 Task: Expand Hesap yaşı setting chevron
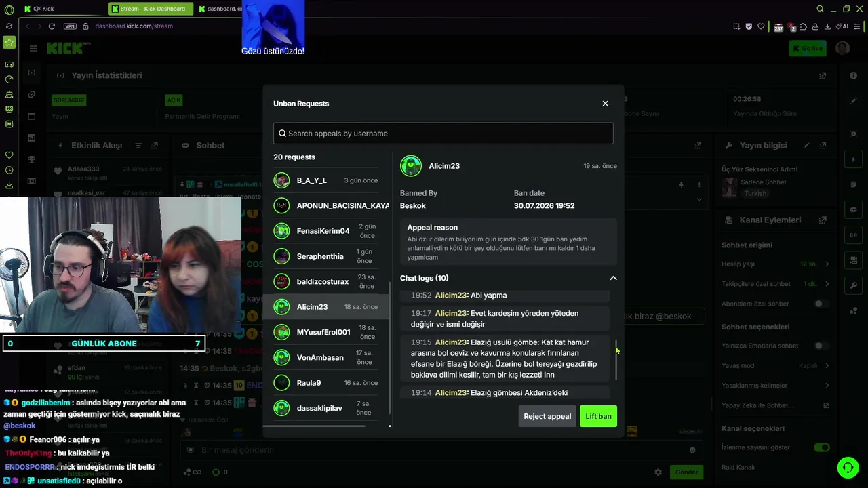tap(827, 264)
